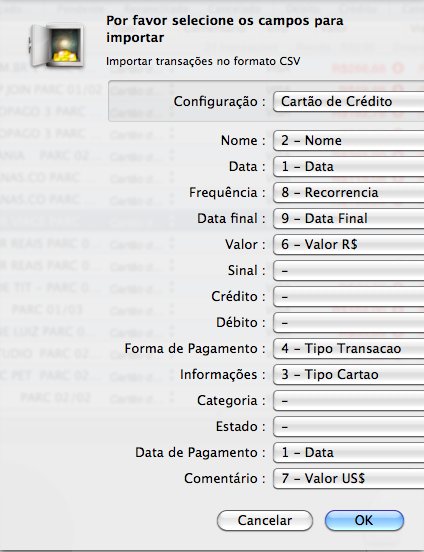
Task: Click the 'Data final :' label
Action: point(231,219)
